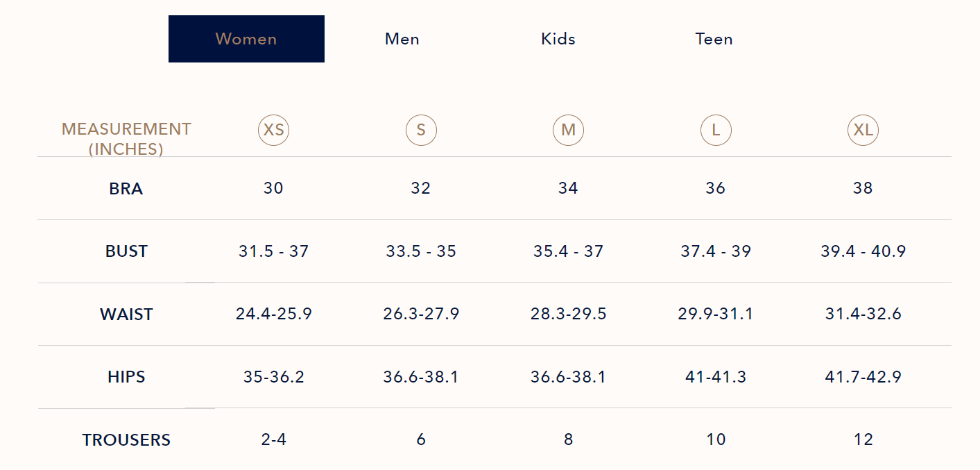Viewport: 980px width, 470px height.
Task: Switch to the Women tab
Action: point(246,39)
